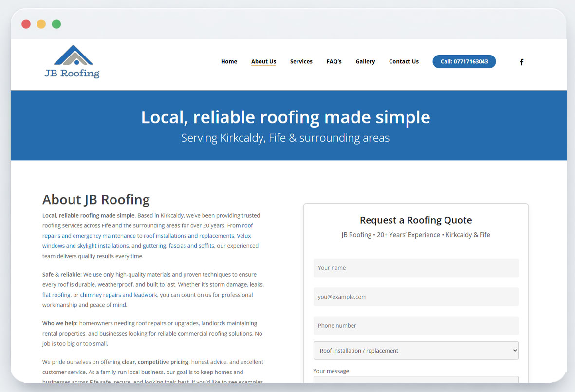This screenshot has height=392, width=575.
Task: Open the Contact Us page
Action: [x=404, y=62]
